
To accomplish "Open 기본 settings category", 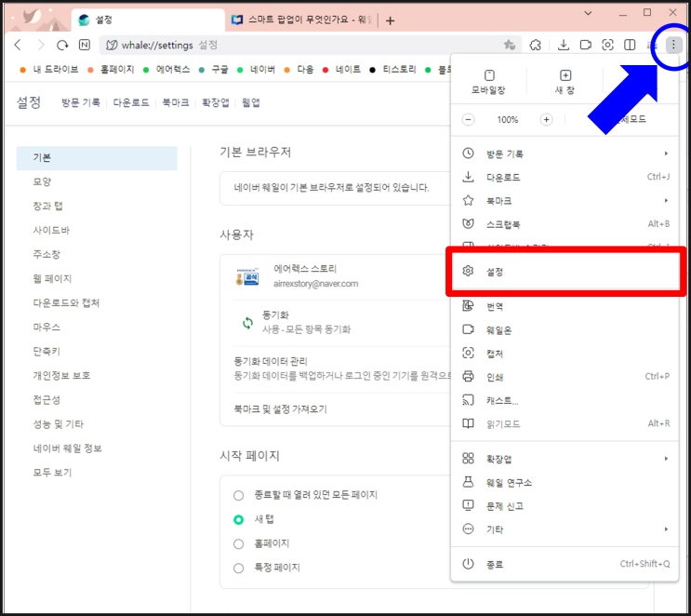I will 97,158.
